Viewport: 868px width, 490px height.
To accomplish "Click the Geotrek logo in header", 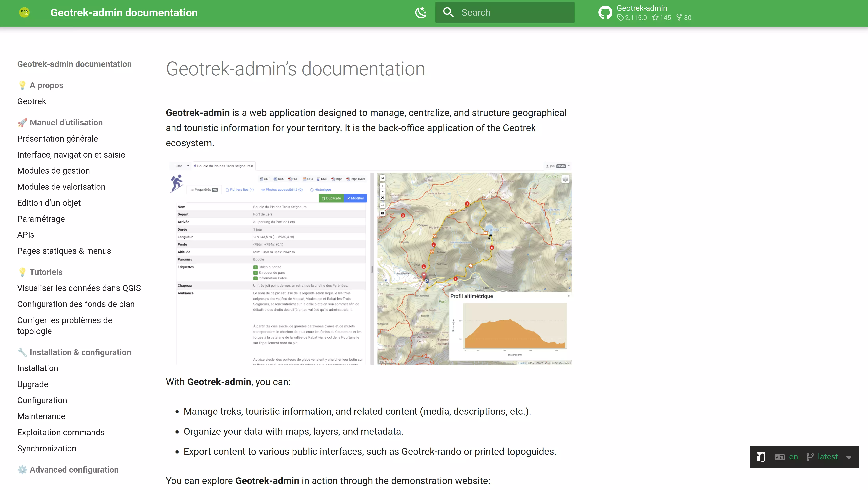I will 24,12.
